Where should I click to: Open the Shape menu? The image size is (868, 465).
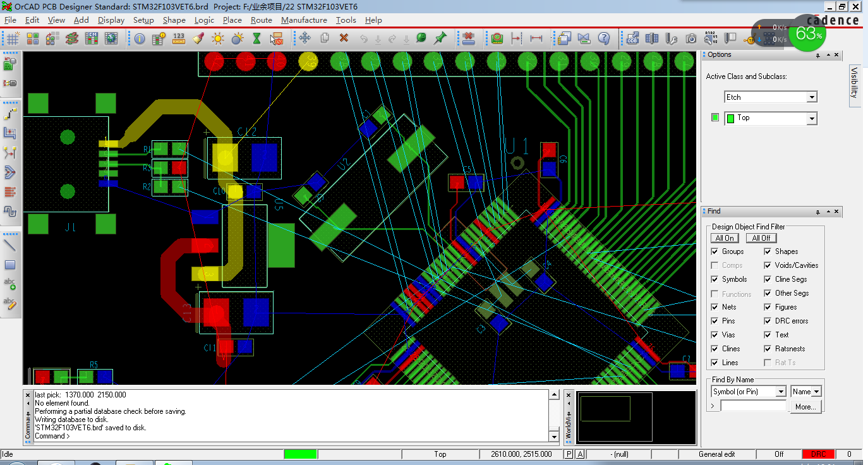pyautogui.click(x=174, y=20)
